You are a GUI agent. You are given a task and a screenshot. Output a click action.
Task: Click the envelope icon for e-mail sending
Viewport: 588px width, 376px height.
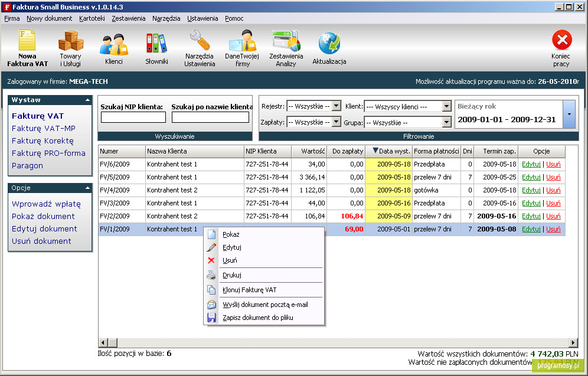211,305
